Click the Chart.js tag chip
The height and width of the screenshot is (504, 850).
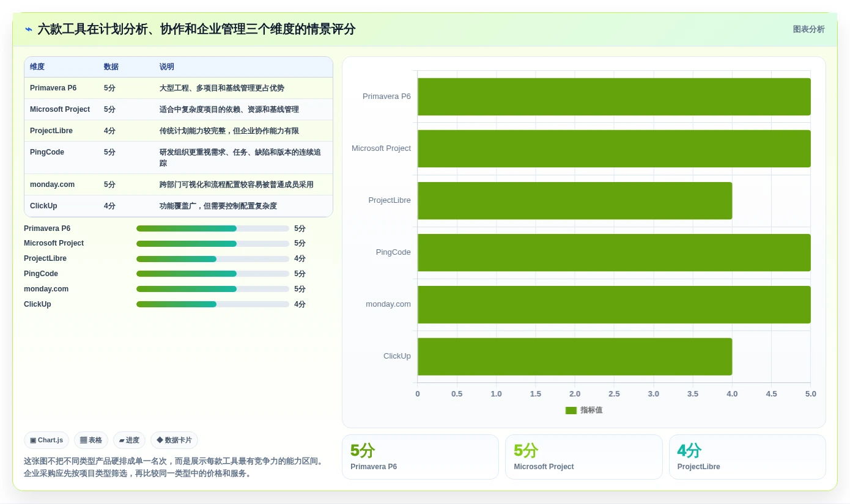point(46,440)
